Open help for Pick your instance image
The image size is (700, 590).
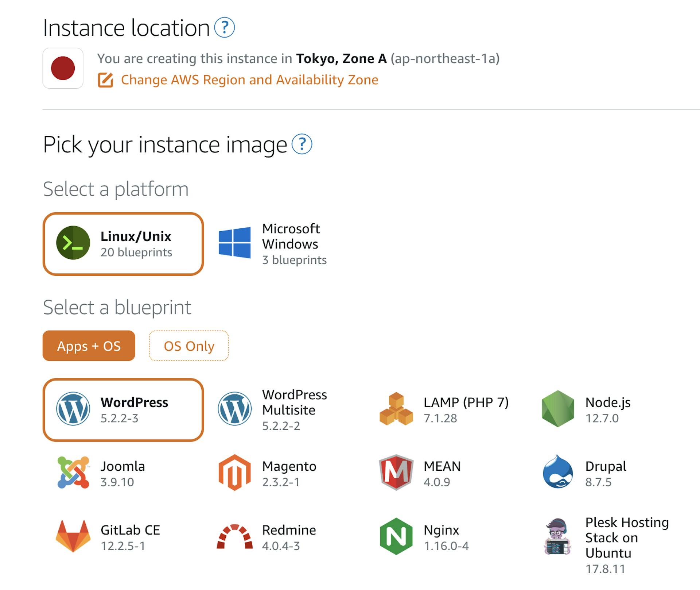[302, 144]
